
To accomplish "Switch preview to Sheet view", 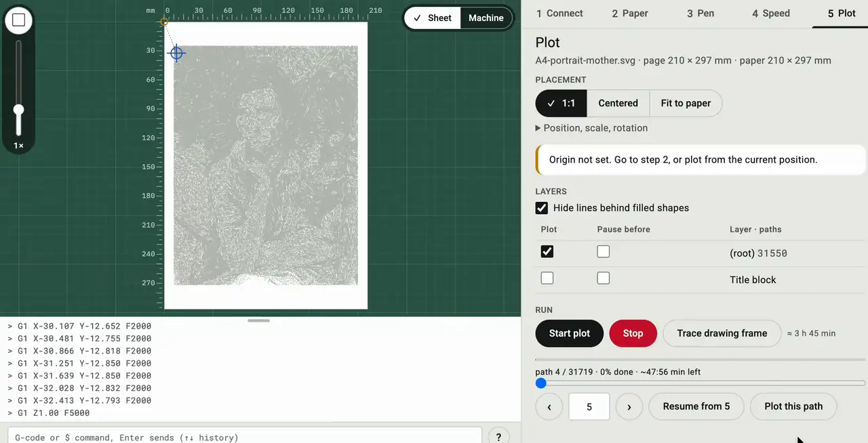I will coord(432,18).
